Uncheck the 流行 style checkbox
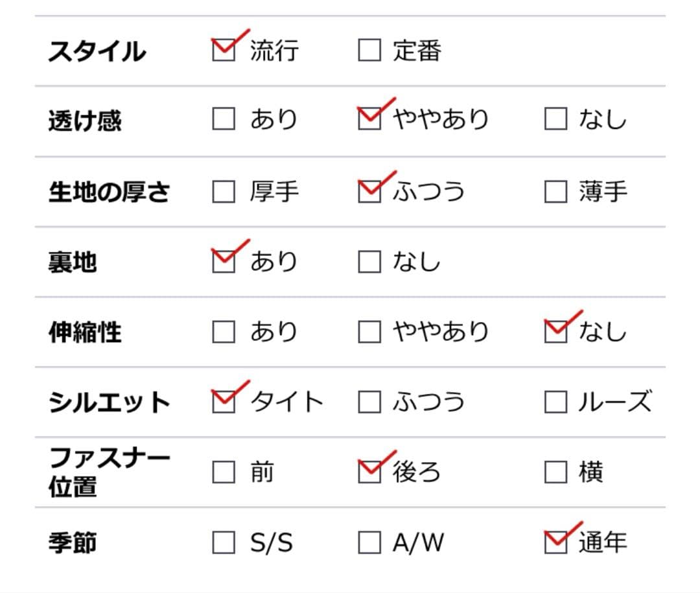This screenshot has width=700, height=593. 224,50
